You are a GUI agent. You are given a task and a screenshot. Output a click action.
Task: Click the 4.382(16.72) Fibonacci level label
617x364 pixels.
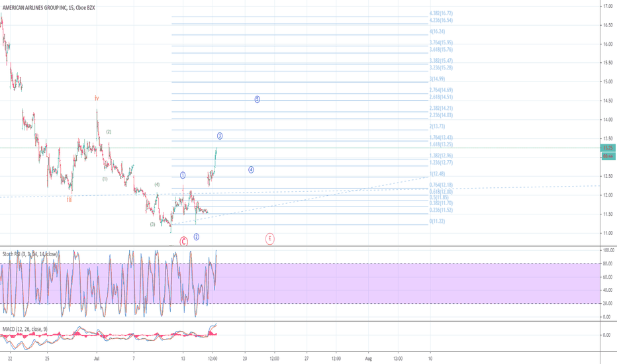pyautogui.click(x=441, y=13)
